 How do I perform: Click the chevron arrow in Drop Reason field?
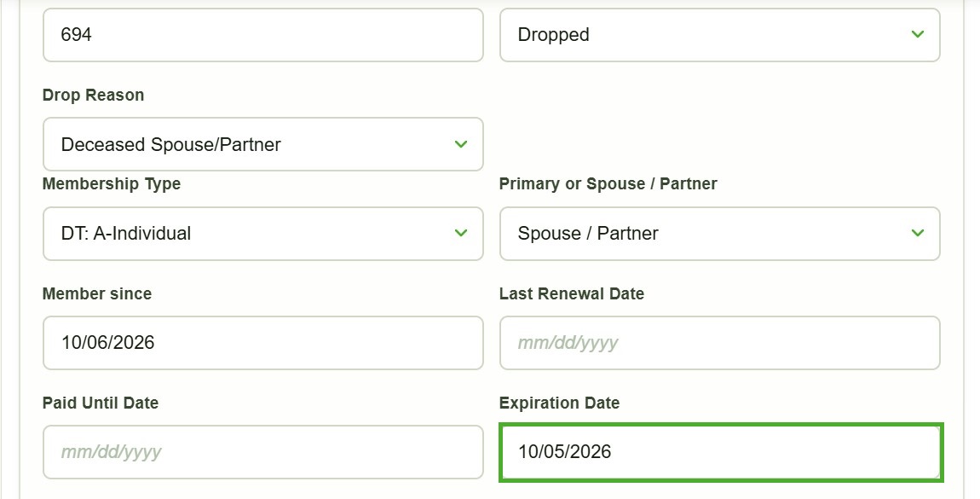click(461, 144)
